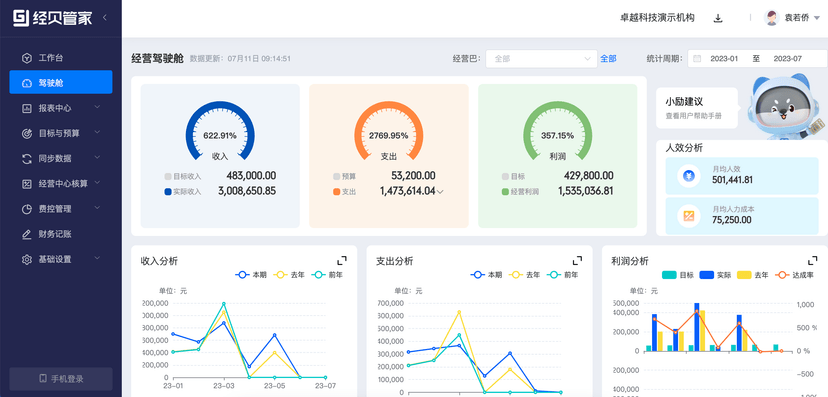Click the blue 收入 gauge
828x397 pixels.
(x=220, y=131)
